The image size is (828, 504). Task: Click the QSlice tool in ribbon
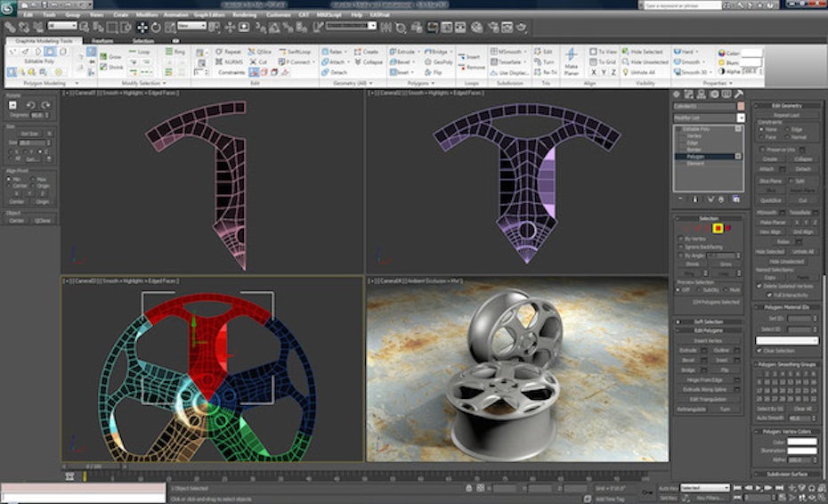click(260, 52)
